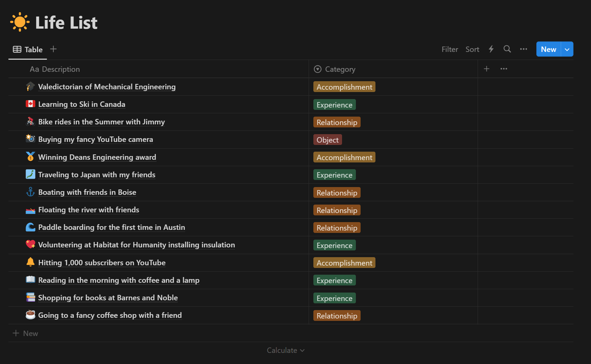
Task: Open the view options three-dots menu
Action: [524, 49]
